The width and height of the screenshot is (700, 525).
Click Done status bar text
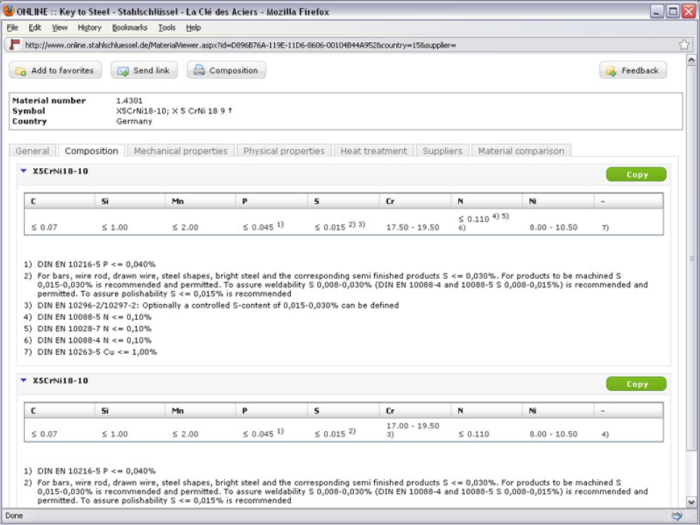pyautogui.click(x=14, y=516)
